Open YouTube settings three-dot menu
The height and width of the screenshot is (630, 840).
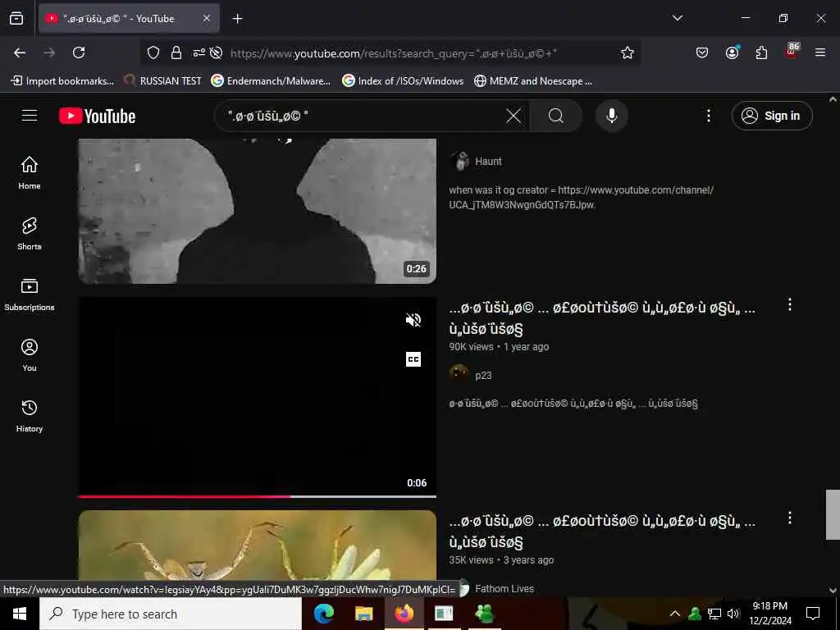pyautogui.click(x=708, y=116)
